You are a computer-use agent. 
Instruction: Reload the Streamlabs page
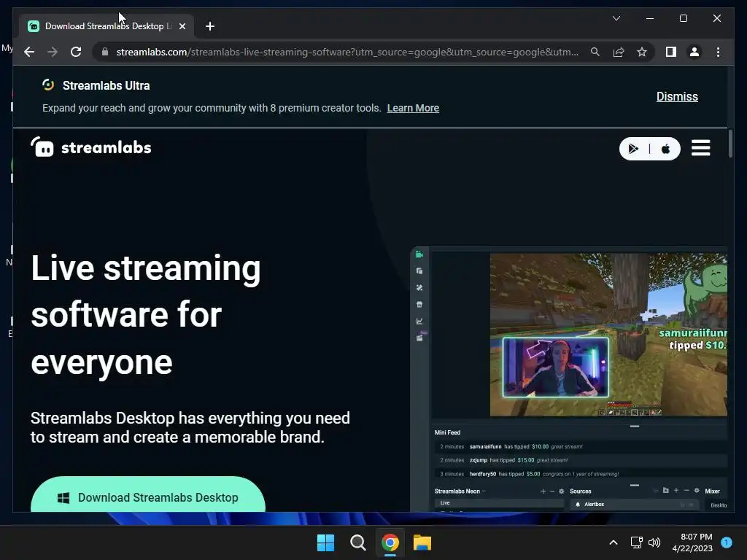[x=76, y=52]
